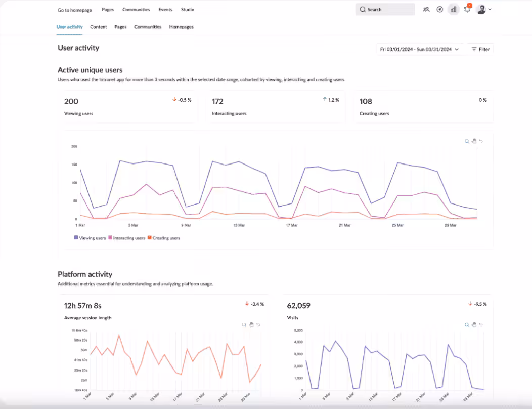
Task: Click the -0.5 % change indicator
Action: (182, 100)
